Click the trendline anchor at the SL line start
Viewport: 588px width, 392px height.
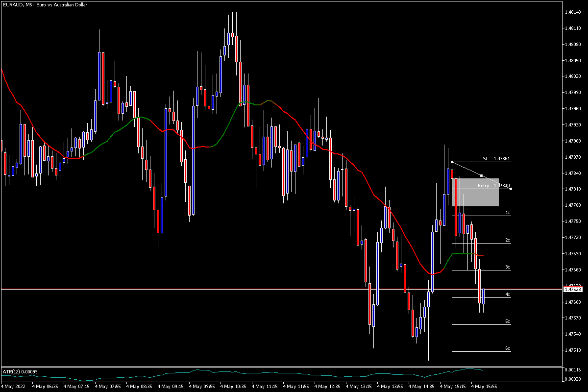pyautogui.click(x=452, y=162)
